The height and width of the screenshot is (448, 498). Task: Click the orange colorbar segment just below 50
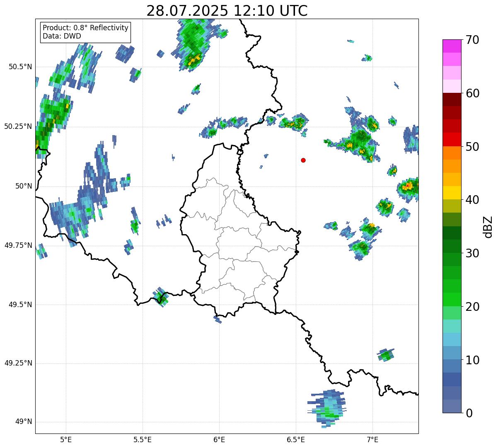[x=452, y=153]
